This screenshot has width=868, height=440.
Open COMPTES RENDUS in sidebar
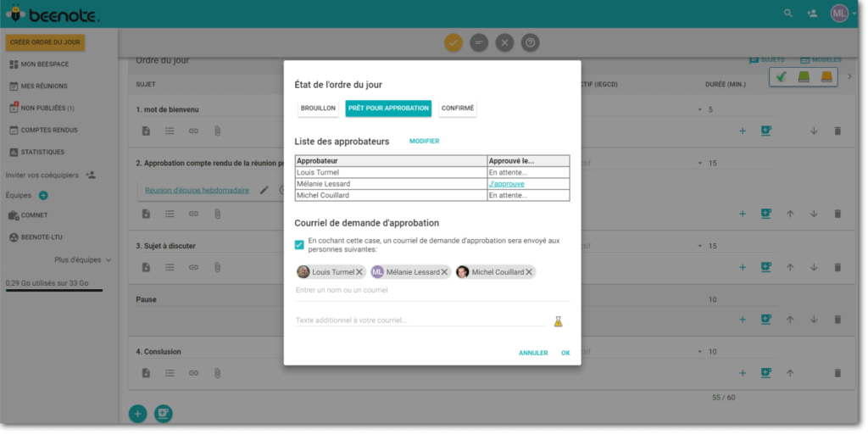[x=43, y=130]
